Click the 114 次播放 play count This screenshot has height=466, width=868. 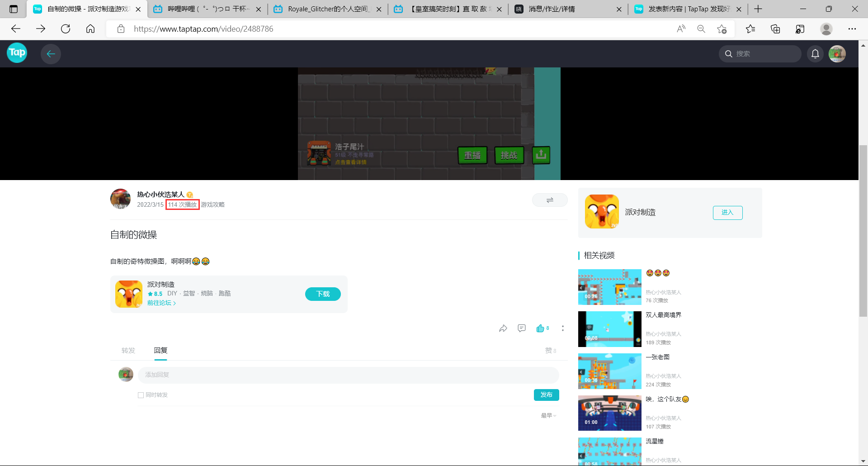(x=183, y=205)
